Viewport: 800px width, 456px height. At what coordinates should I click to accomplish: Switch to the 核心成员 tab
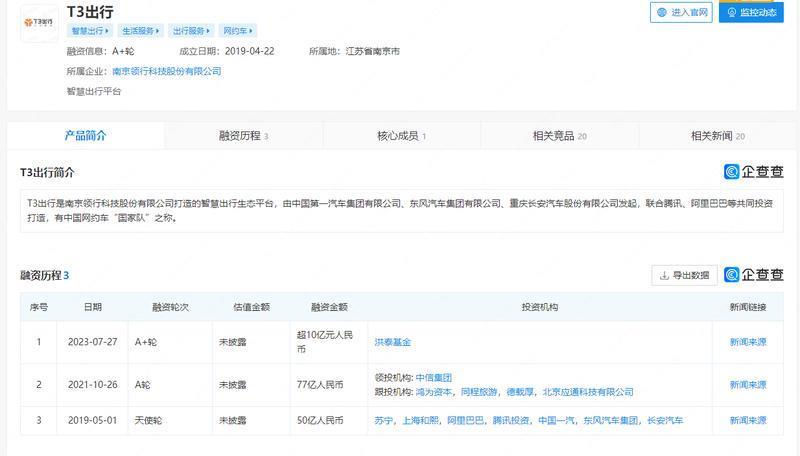click(x=402, y=136)
